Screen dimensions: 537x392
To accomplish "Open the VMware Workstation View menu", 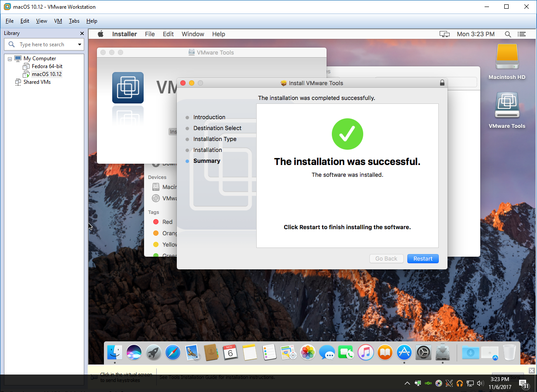I will [x=41, y=21].
